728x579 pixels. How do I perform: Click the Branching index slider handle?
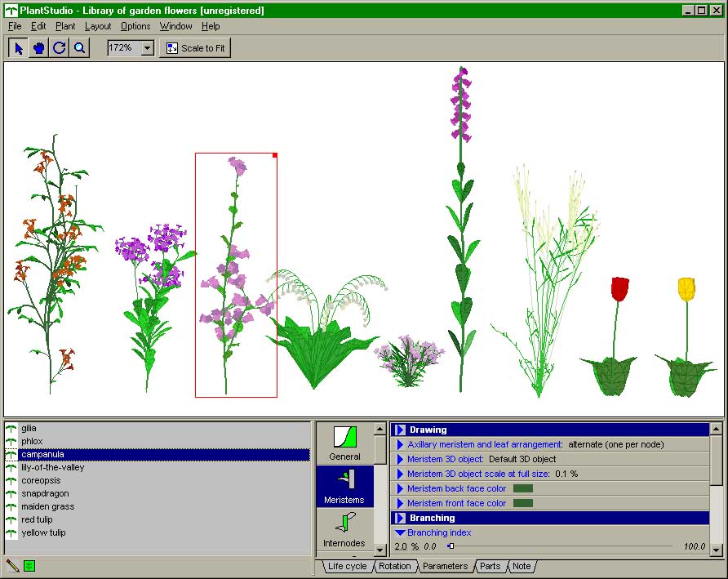coord(451,546)
